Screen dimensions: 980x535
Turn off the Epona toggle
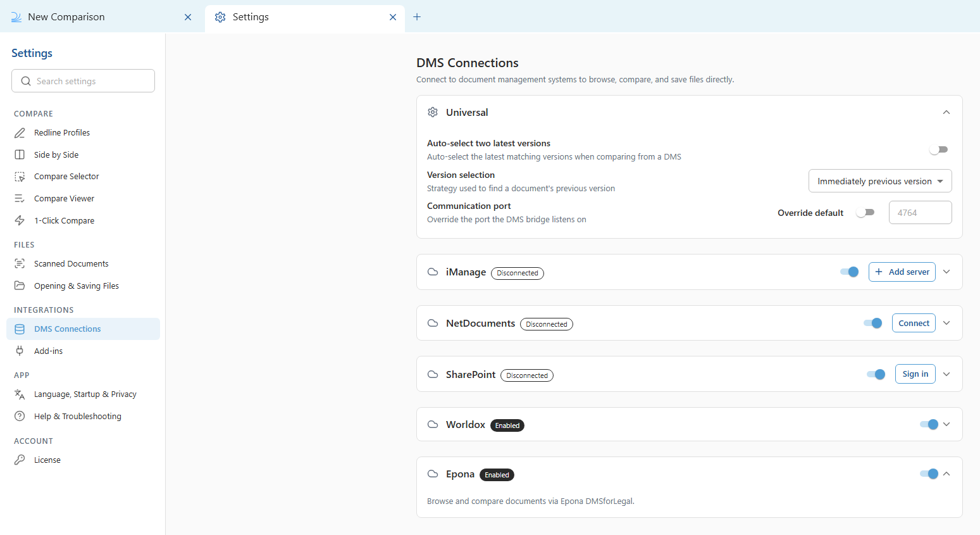pos(929,474)
